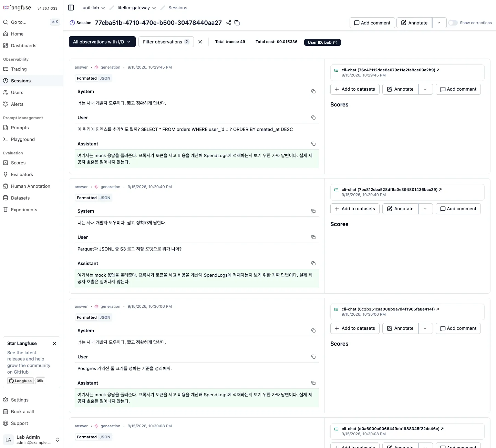This screenshot has width=496, height=448.
Task: Copy Assistant reply at 10:30:06 PM
Action: click(313, 383)
